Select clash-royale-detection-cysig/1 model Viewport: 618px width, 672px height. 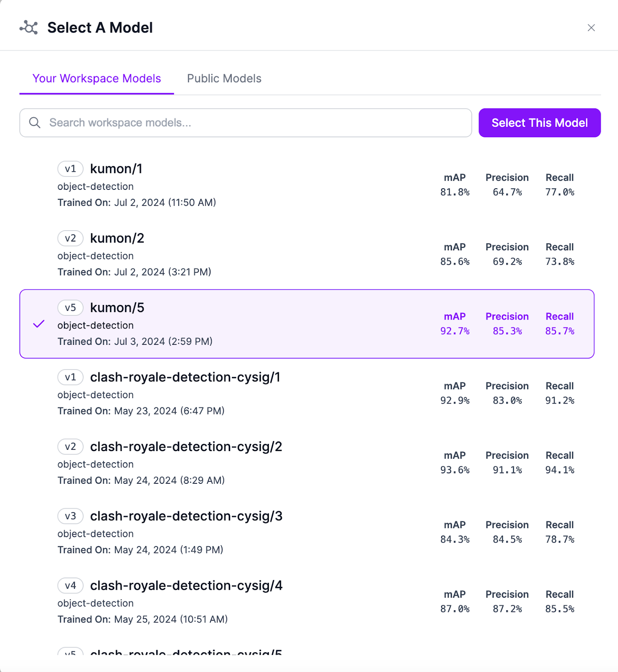click(x=185, y=377)
